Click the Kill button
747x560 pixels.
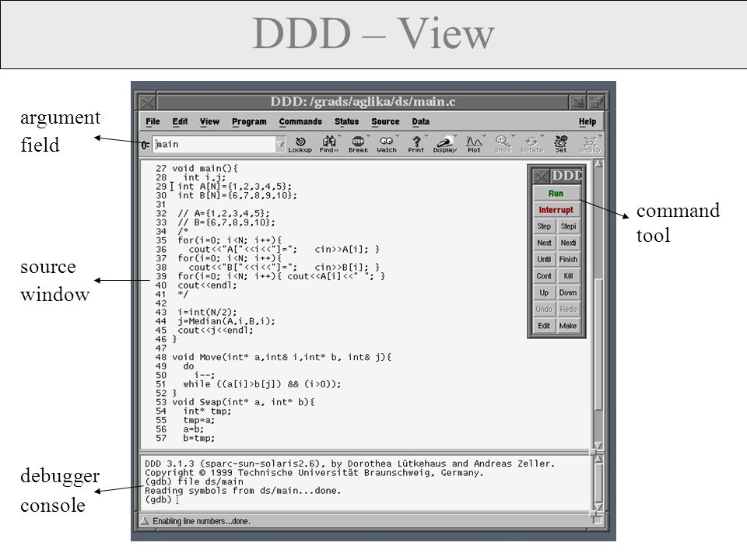click(568, 276)
